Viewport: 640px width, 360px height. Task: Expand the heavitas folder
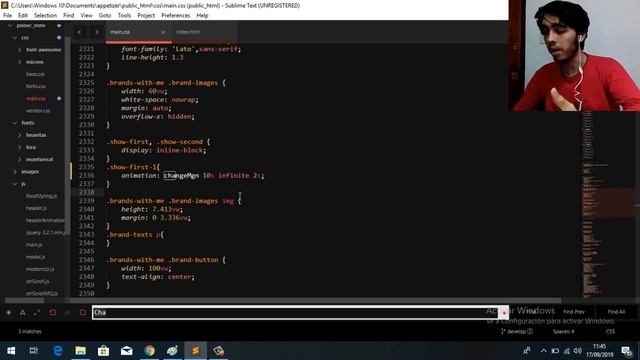click(x=20, y=135)
